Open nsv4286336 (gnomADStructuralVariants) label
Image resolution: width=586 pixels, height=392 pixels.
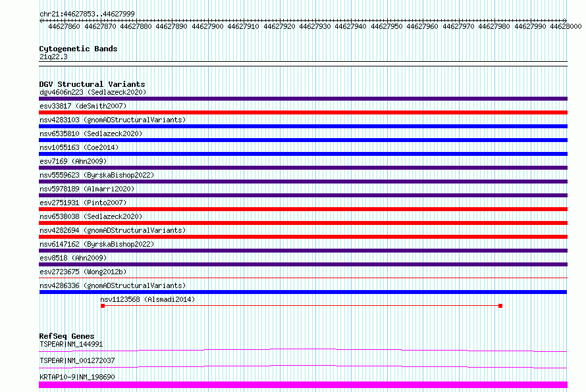click(113, 285)
